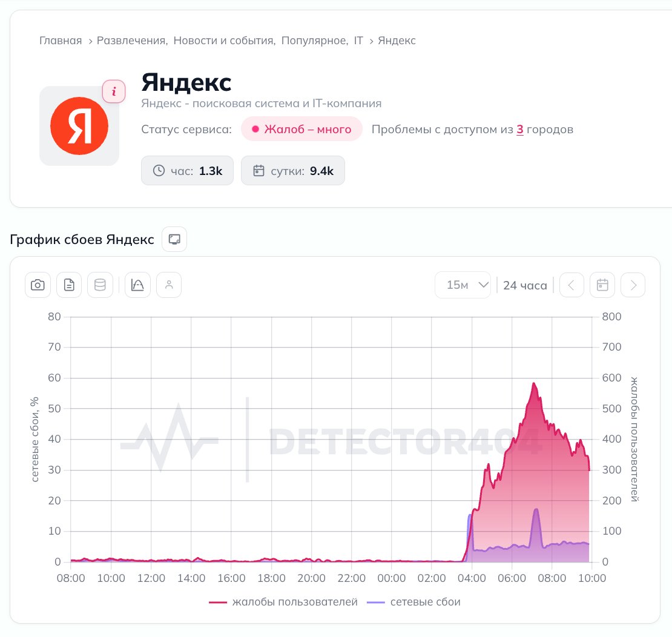Click the person icon above the chart
This screenshot has width=672, height=637.
coord(169,285)
